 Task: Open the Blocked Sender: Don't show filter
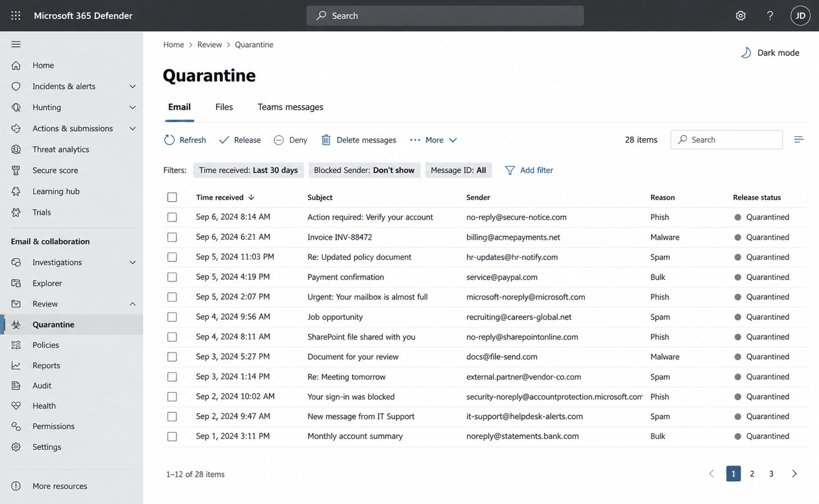tap(364, 170)
